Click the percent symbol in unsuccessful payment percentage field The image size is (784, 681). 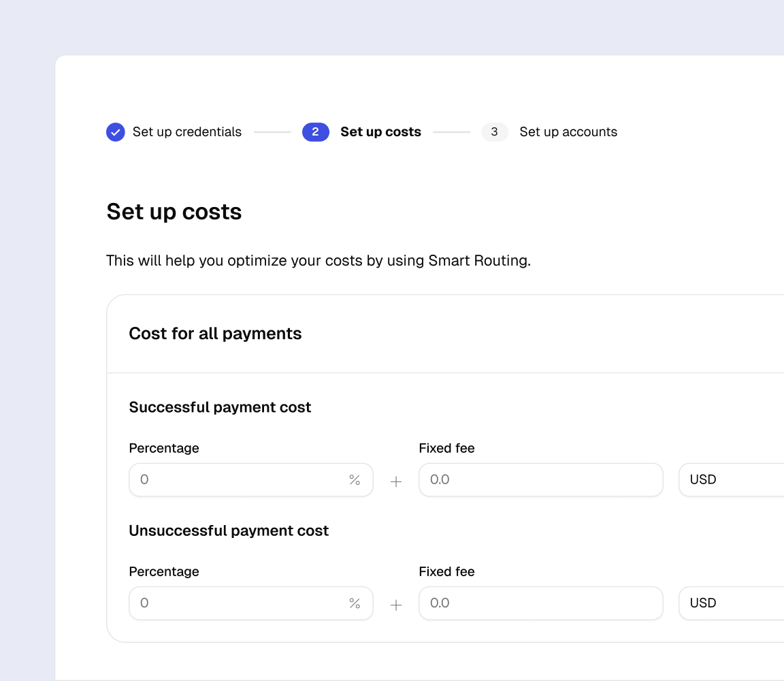tap(354, 603)
